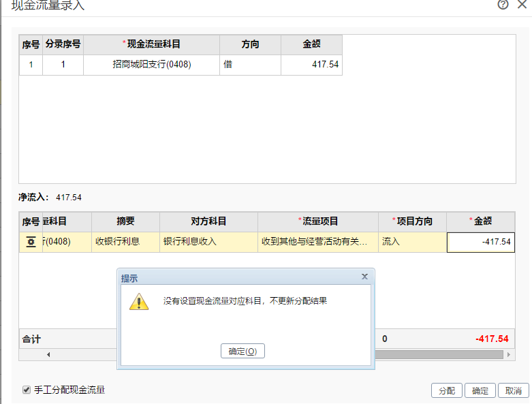Select cell 招商城阳支行(0408) in upper table
This screenshot has height=404, width=532.
tap(152, 65)
